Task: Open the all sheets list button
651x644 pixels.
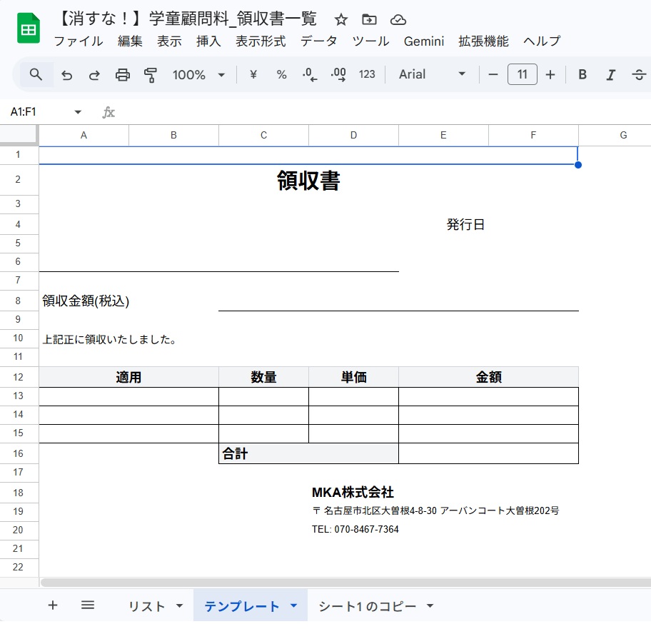Action: coord(88,605)
